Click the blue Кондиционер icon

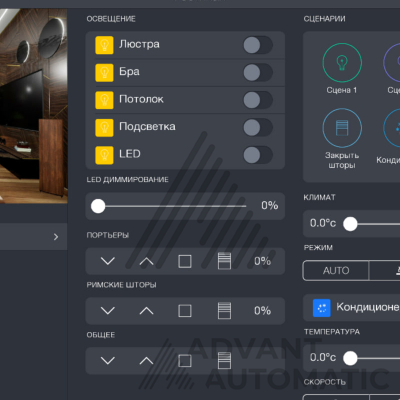322,308
